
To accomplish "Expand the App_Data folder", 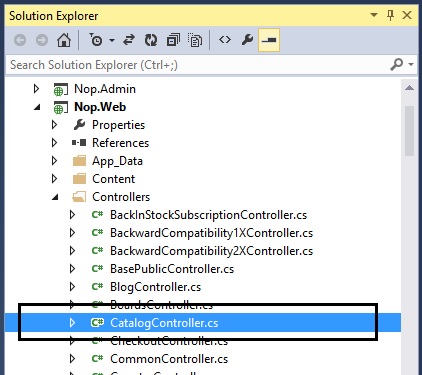I will click(54, 161).
